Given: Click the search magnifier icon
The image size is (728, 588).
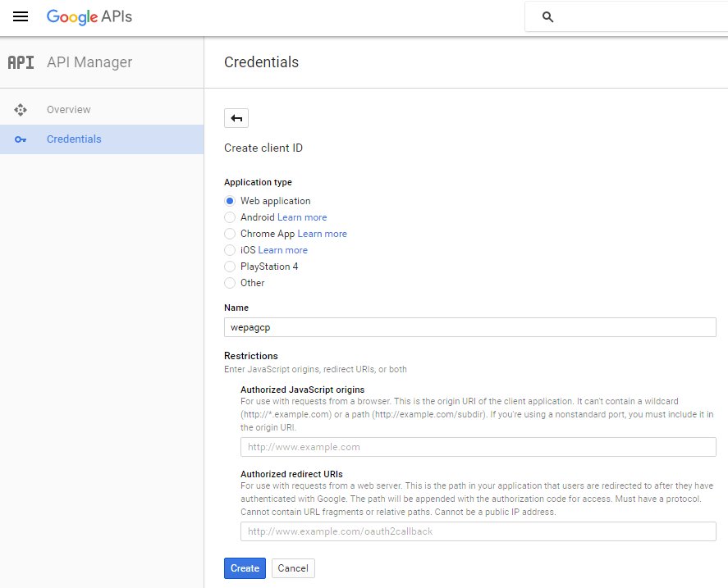Looking at the screenshot, I should 548,17.
